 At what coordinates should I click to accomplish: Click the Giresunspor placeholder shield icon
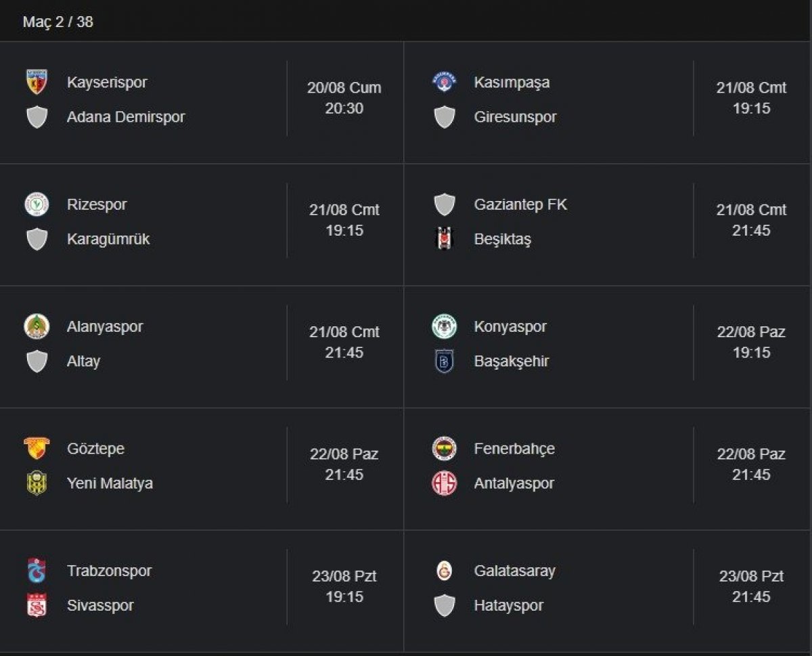pos(445,117)
